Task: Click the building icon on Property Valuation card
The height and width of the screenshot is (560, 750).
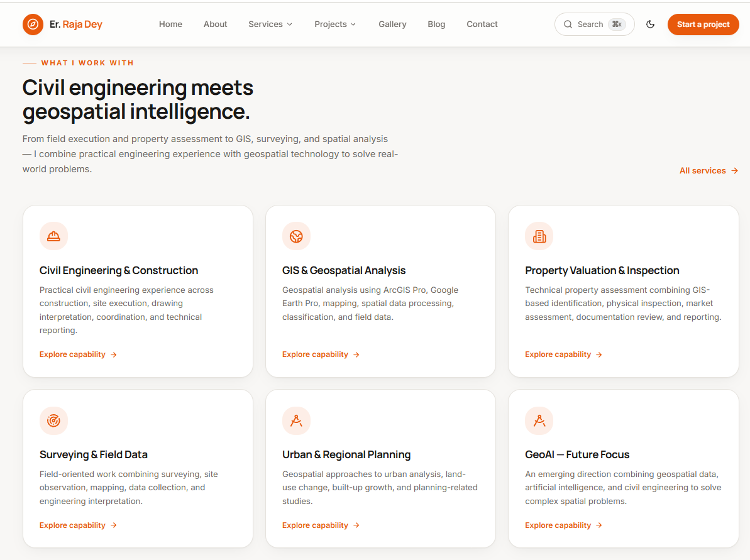Action: 539,236
